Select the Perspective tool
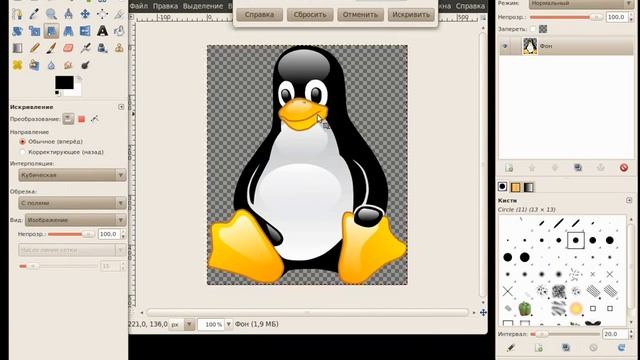This screenshot has width=640, height=360. [x=68, y=31]
